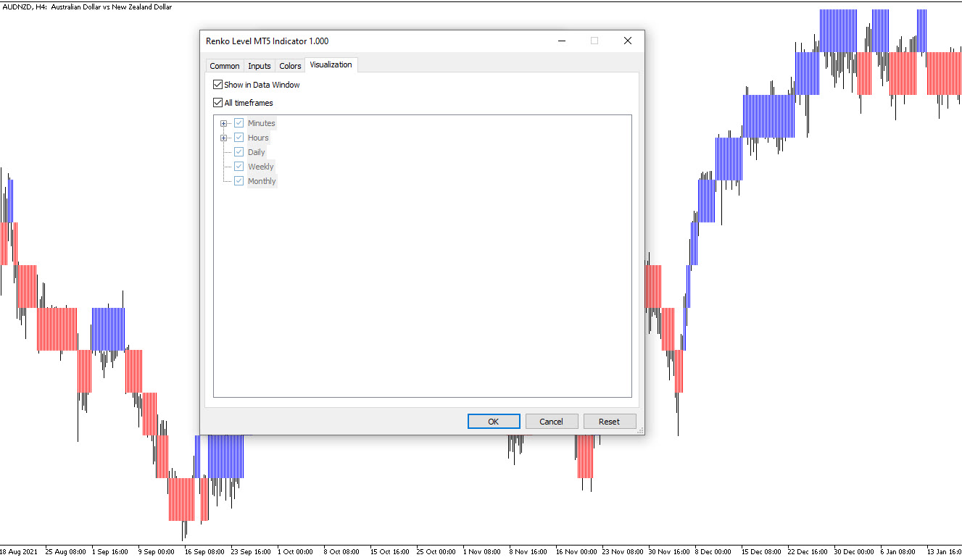This screenshot has height=560, width=962.
Task: Toggle the Minutes timeframe checkbox
Action: click(239, 123)
